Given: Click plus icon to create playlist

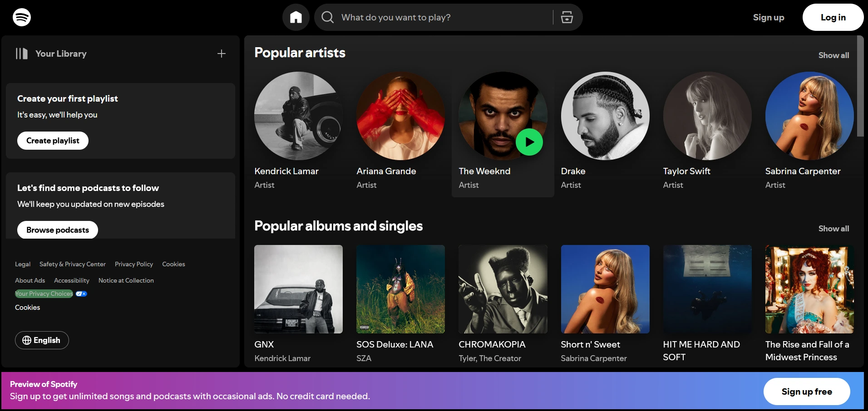Looking at the screenshot, I should pyautogui.click(x=222, y=54).
